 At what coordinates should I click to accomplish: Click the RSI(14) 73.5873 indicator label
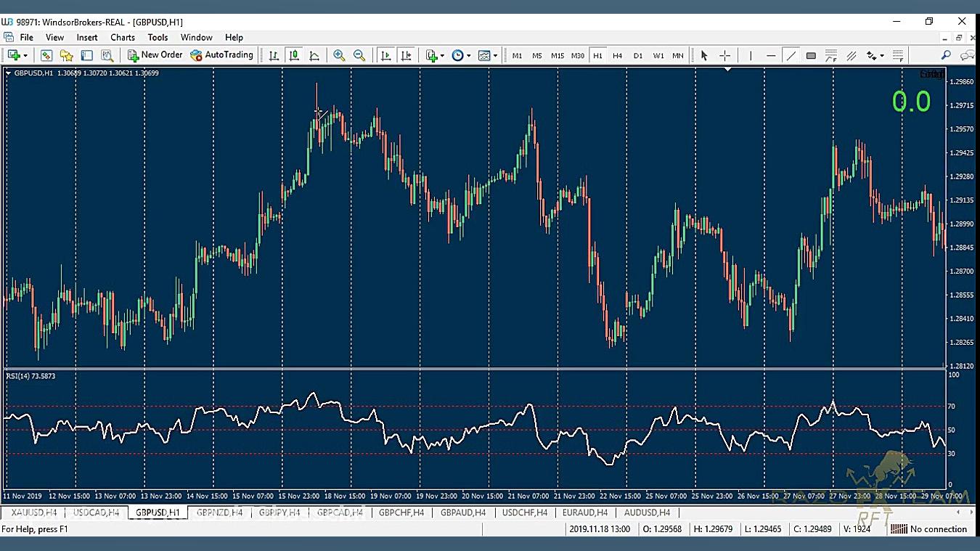tap(30, 376)
